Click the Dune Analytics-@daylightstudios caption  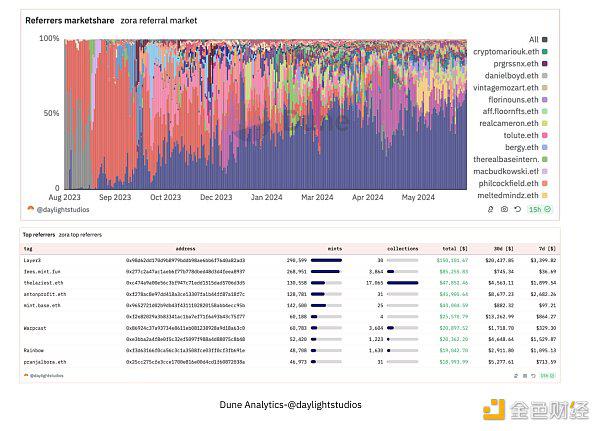pos(290,405)
